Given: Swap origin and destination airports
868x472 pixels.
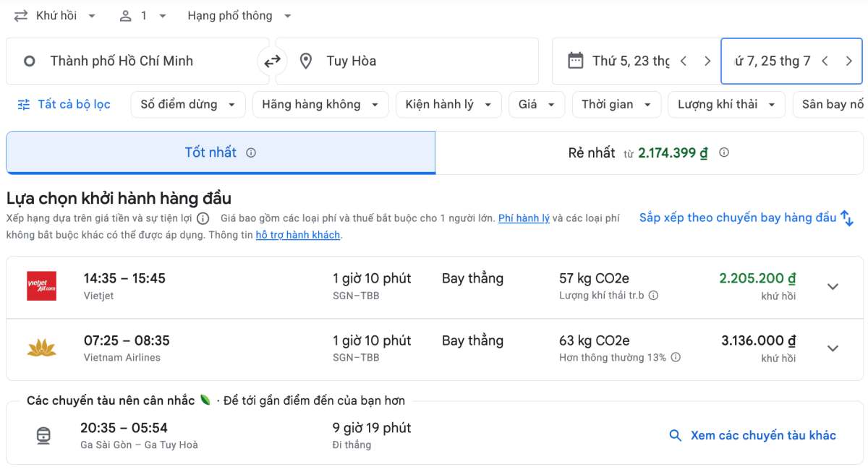Looking at the screenshot, I should (273, 61).
